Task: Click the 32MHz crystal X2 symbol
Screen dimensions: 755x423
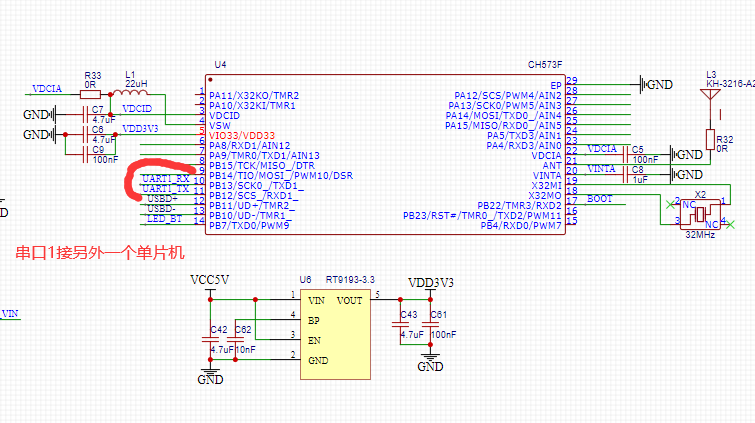Action: coord(701,213)
